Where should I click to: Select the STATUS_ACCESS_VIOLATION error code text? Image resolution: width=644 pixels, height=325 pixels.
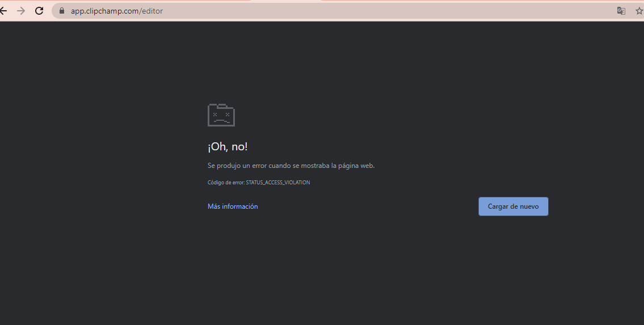click(x=277, y=183)
